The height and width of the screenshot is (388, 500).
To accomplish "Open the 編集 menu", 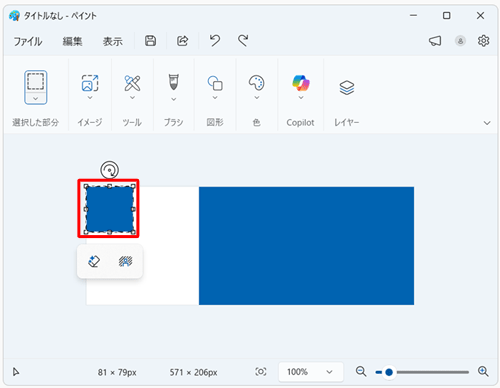I will 72,41.
